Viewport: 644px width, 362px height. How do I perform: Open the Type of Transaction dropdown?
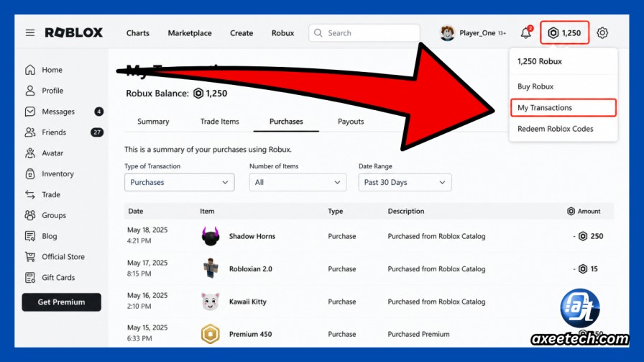pyautogui.click(x=180, y=182)
